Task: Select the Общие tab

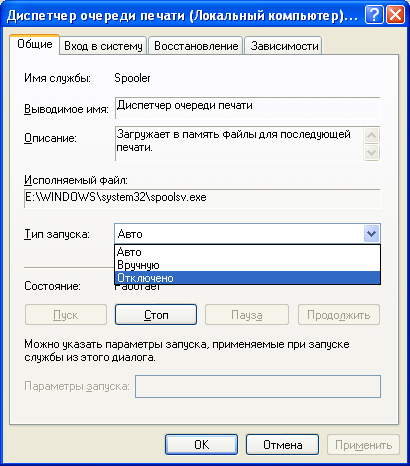Action: tap(35, 44)
